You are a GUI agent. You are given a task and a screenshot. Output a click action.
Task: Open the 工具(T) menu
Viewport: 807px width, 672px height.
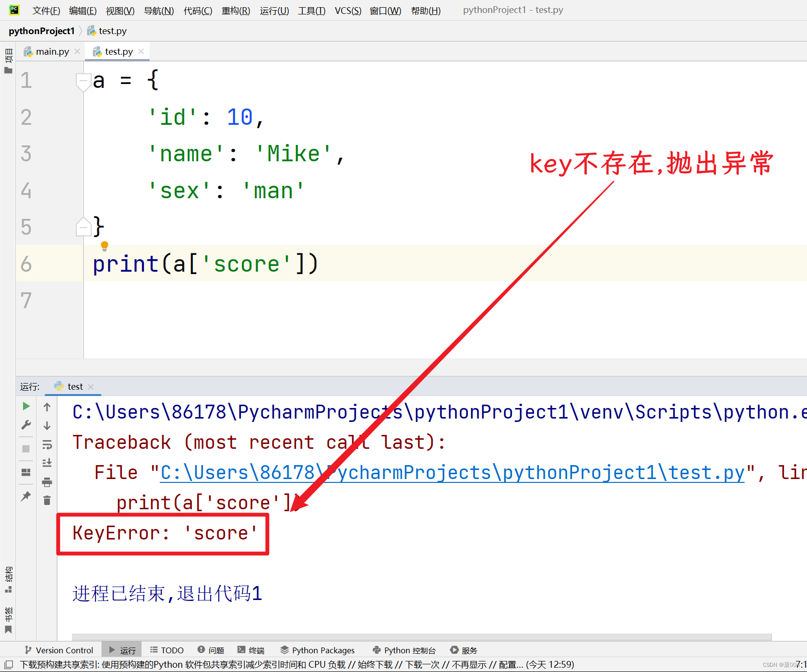[312, 11]
